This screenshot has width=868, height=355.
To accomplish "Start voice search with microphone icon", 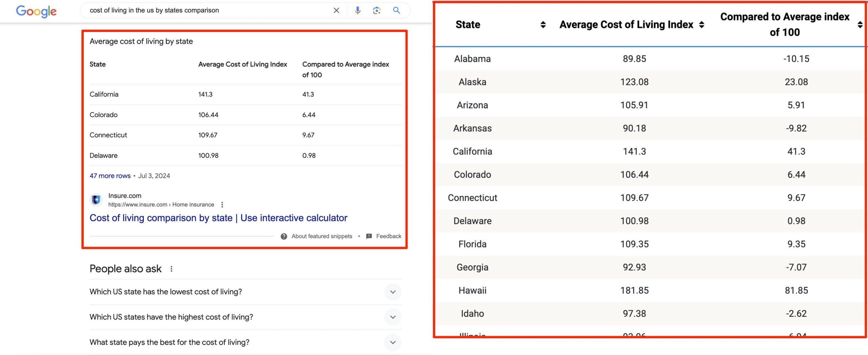I will point(357,10).
